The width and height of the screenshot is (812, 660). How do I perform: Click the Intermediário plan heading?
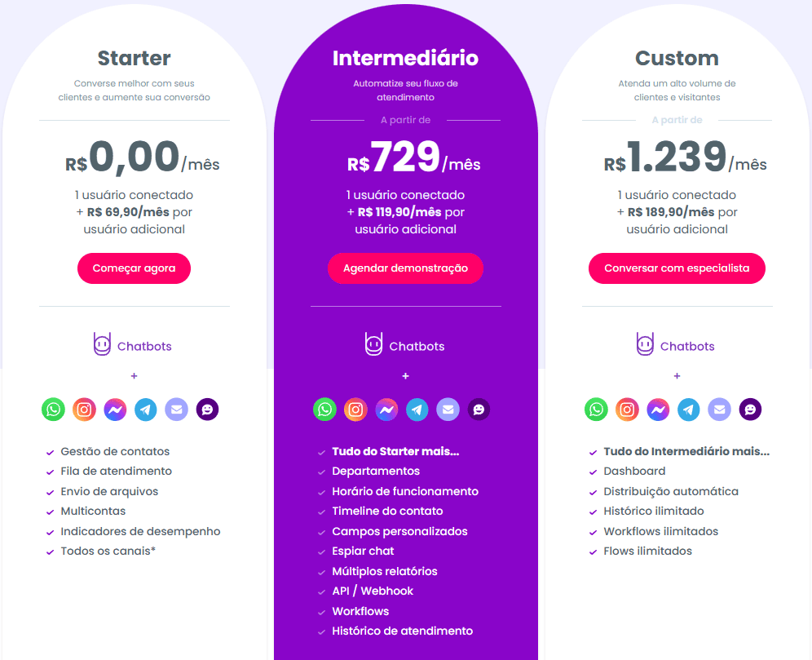pos(405,58)
